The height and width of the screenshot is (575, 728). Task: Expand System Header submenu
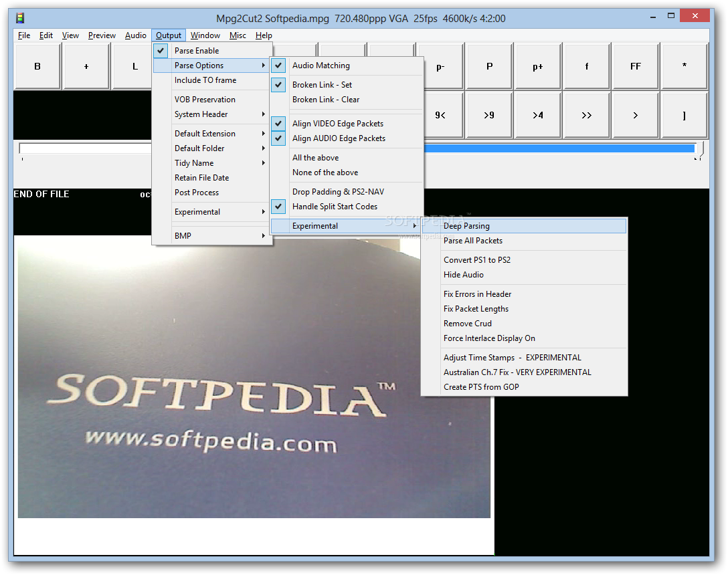(212, 114)
